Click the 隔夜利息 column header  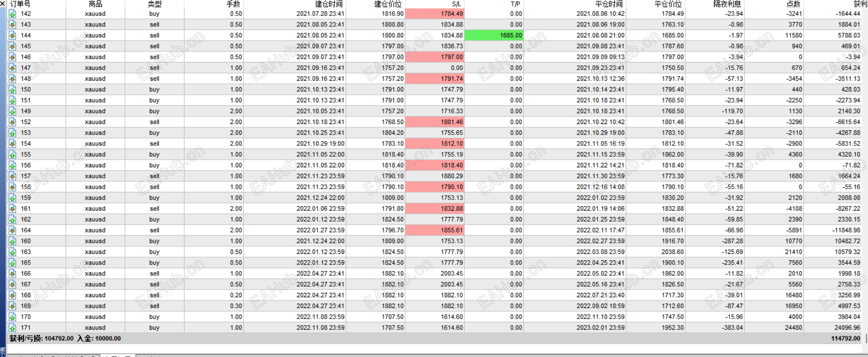click(727, 4)
